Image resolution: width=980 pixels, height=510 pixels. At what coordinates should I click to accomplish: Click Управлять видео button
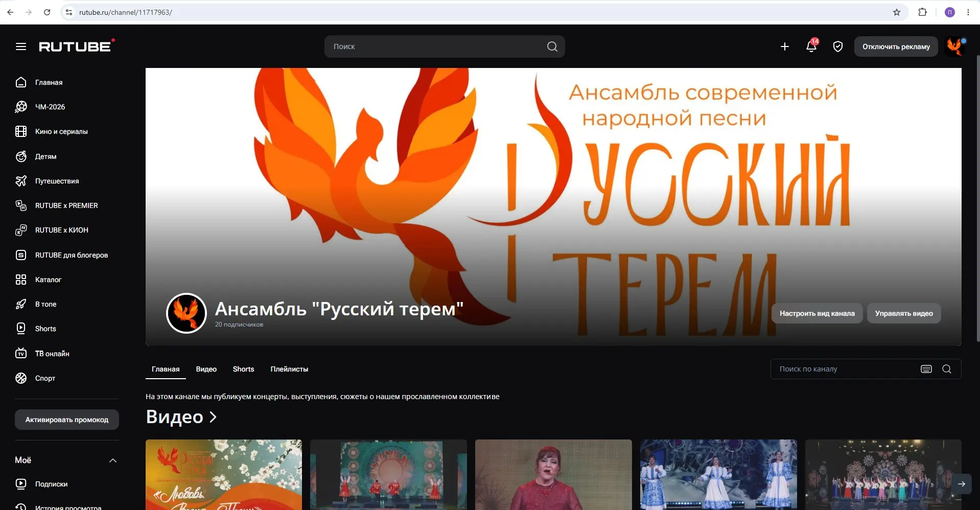(x=904, y=313)
